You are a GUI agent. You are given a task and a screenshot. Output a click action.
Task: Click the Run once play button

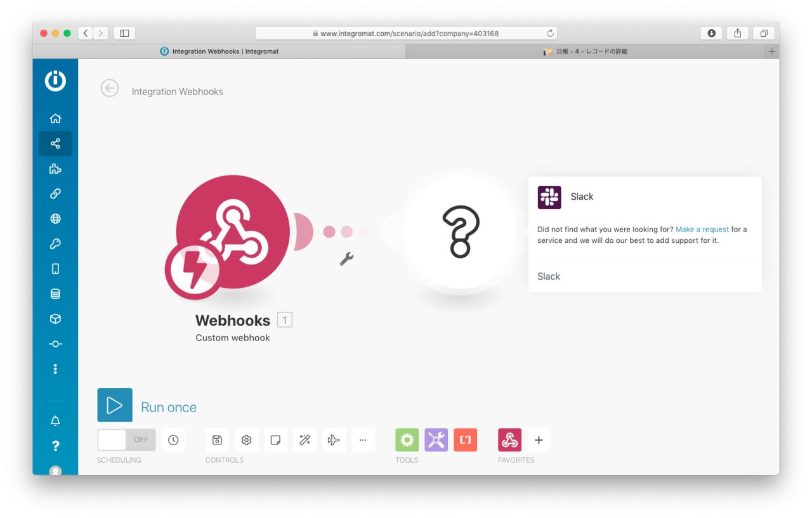(115, 405)
